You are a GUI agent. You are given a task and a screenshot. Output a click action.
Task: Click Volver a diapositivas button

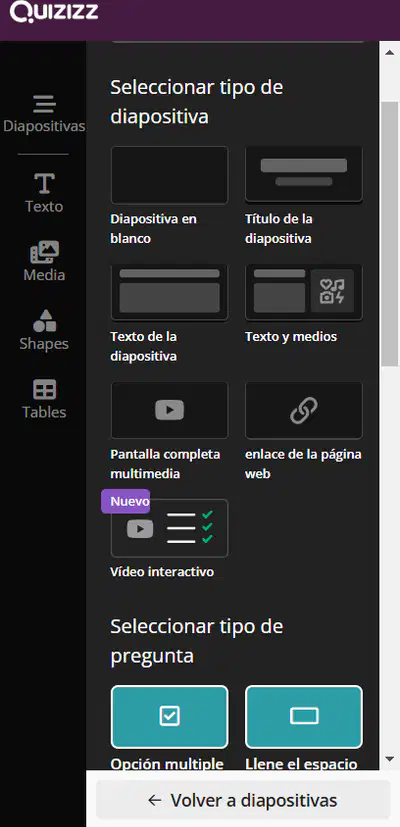coord(243,800)
